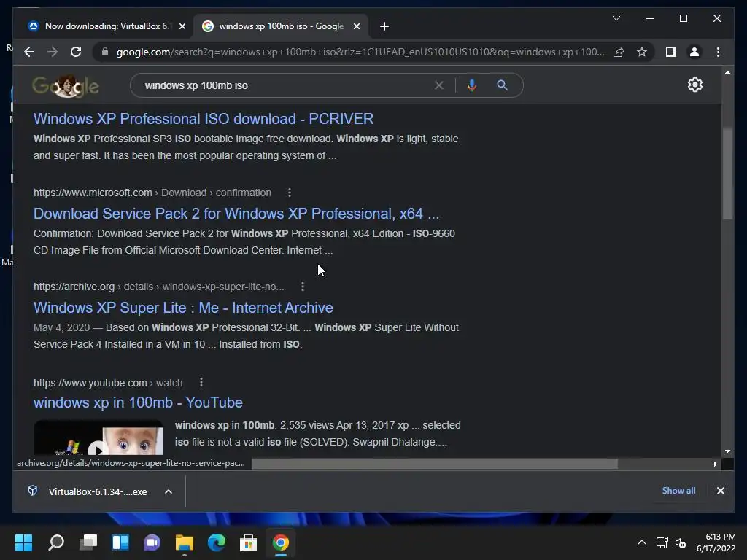This screenshot has width=747, height=560.
Task: Click the Google doodle logo
Action: (65, 86)
